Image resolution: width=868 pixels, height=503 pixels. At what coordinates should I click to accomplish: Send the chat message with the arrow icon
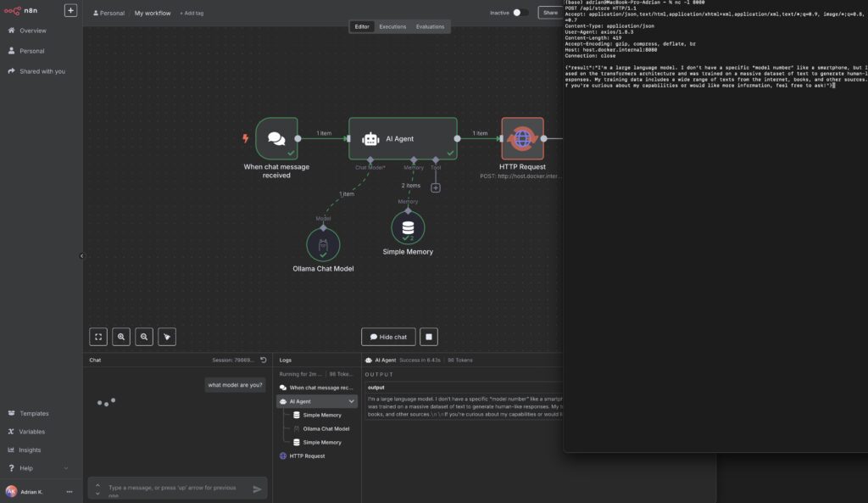(257, 489)
